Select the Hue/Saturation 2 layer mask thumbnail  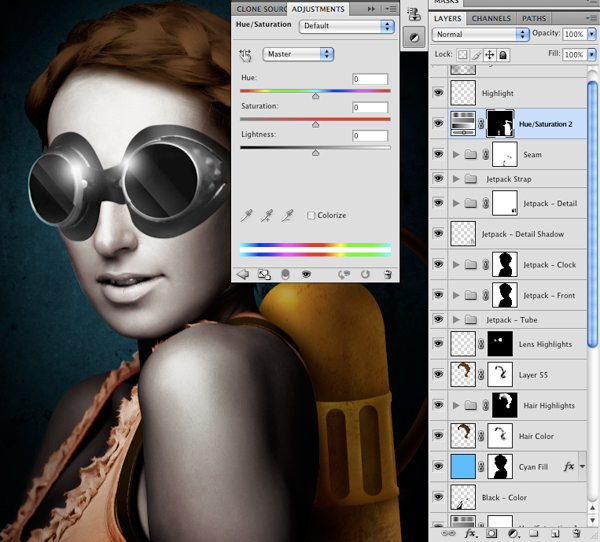pos(500,124)
